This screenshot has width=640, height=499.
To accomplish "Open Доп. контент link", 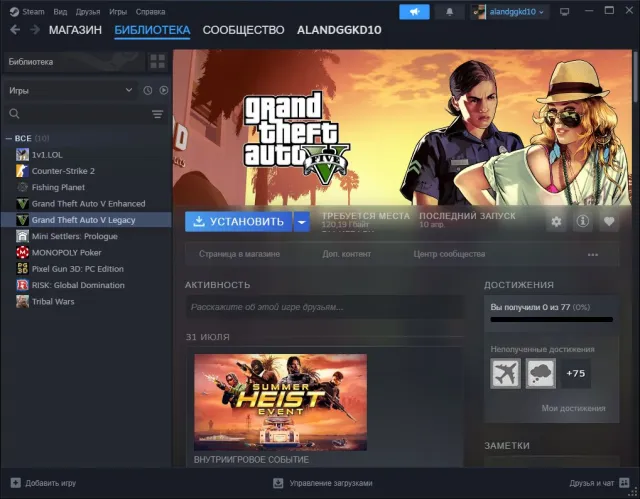I will 347,254.
